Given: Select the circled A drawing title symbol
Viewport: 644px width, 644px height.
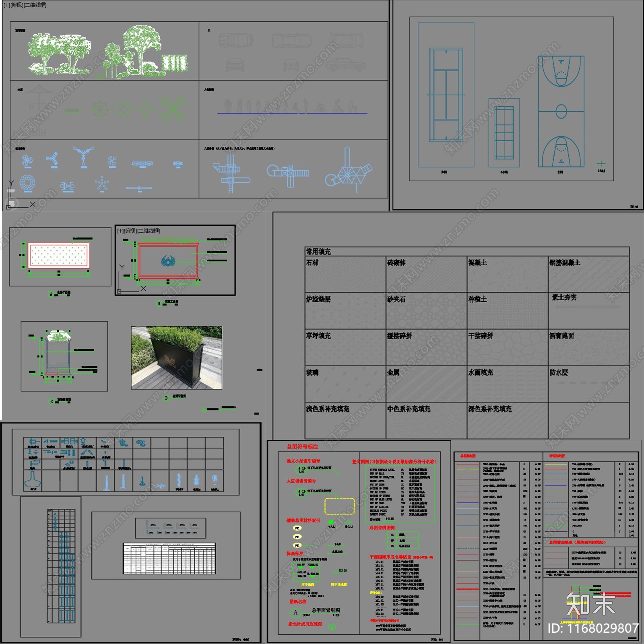Looking at the screenshot, I should [295, 613].
